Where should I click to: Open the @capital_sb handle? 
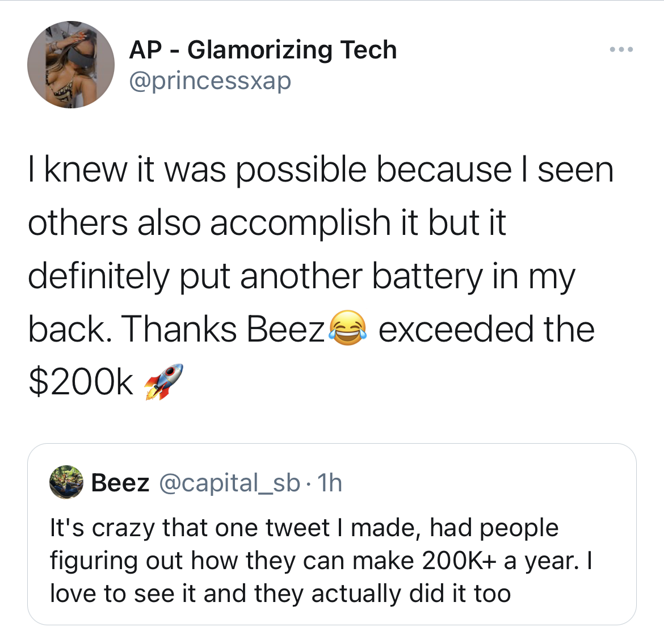229,483
